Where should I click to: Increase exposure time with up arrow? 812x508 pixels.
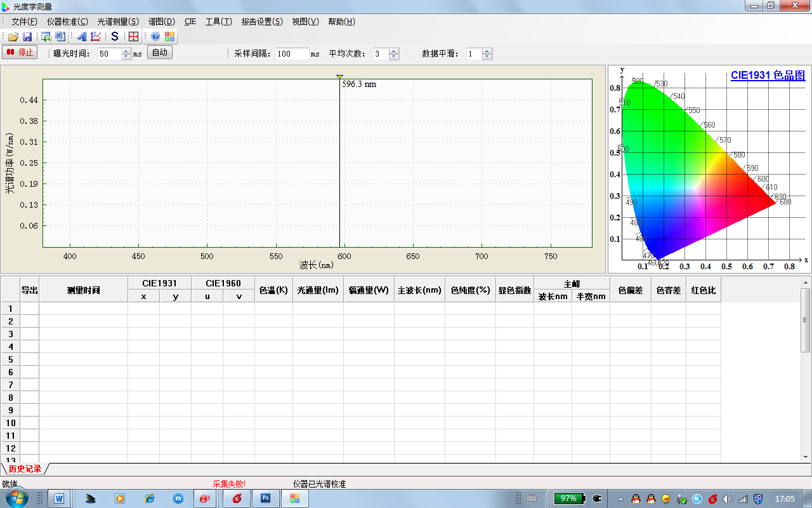[126, 51]
